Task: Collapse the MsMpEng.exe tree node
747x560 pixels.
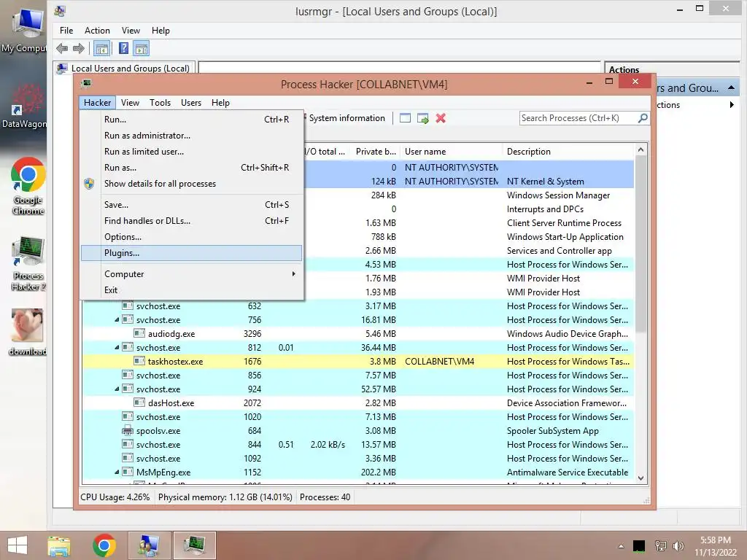Action: pyautogui.click(x=117, y=472)
